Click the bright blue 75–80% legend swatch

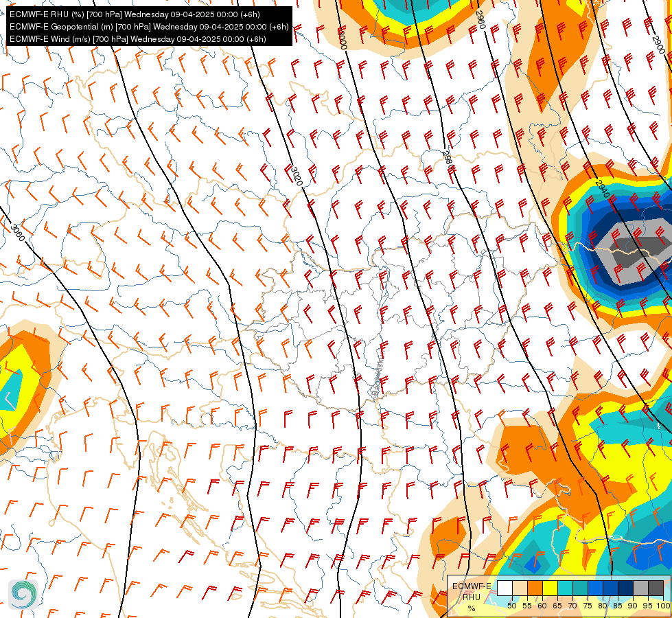pyautogui.click(x=596, y=588)
